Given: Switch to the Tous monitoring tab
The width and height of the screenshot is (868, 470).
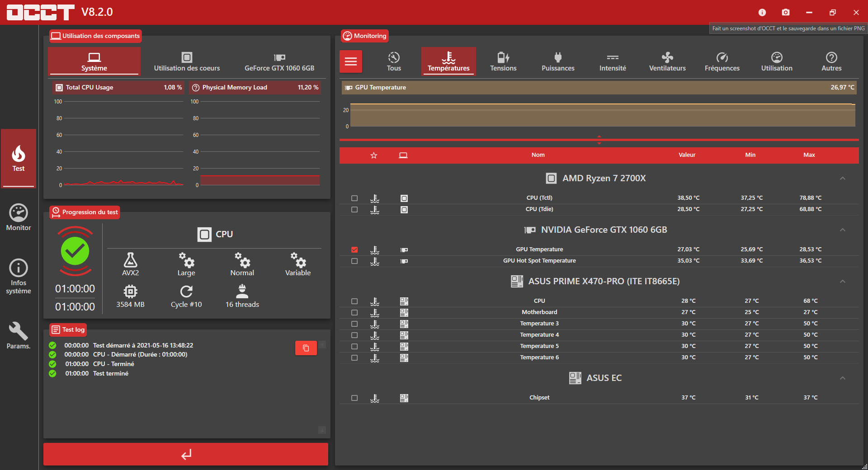Looking at the screenshot, I should [x=394, y=61].
